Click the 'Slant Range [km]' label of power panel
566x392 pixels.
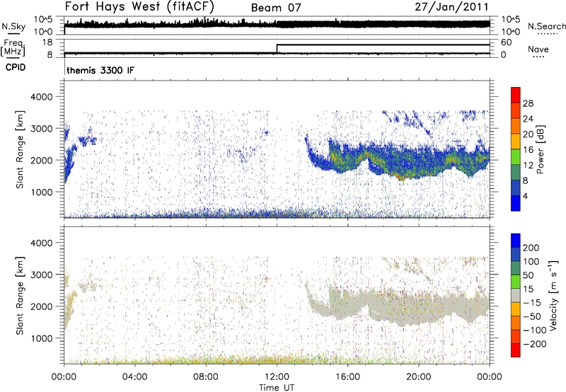pyautogui.click(x=20, y=149)
